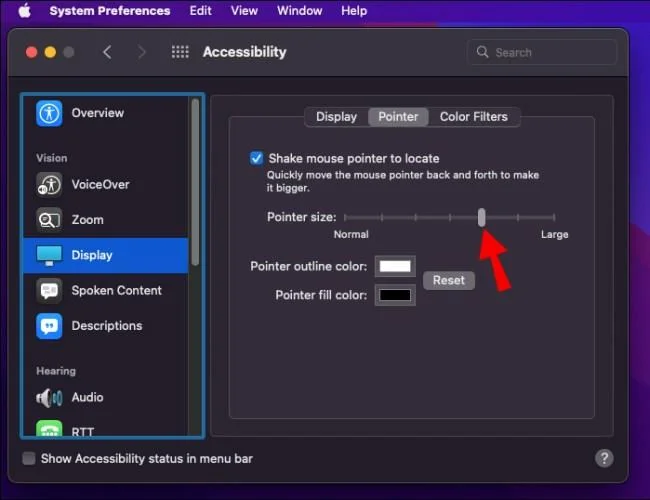
Task: Switch to the Color Filters tab
Action: (473, 117)
